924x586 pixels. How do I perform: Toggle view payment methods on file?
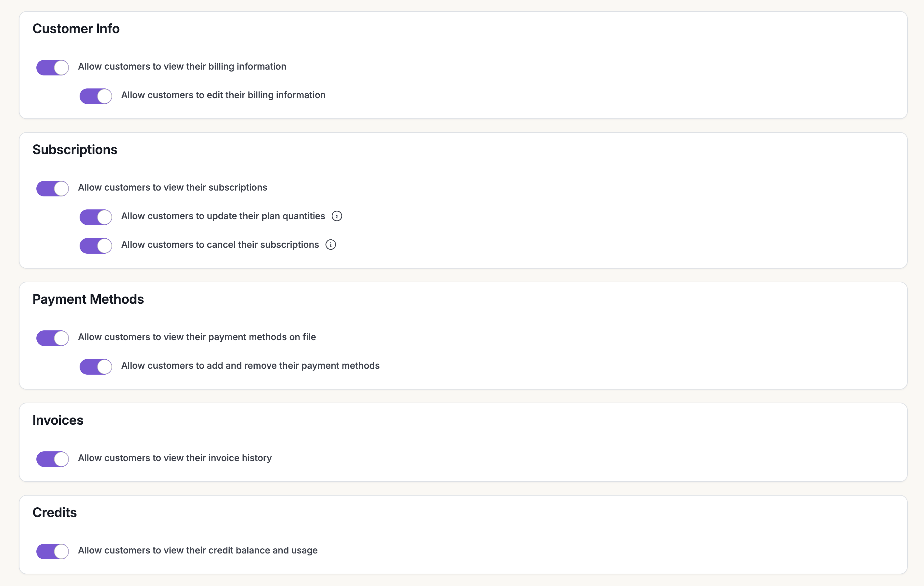(53, 338)
